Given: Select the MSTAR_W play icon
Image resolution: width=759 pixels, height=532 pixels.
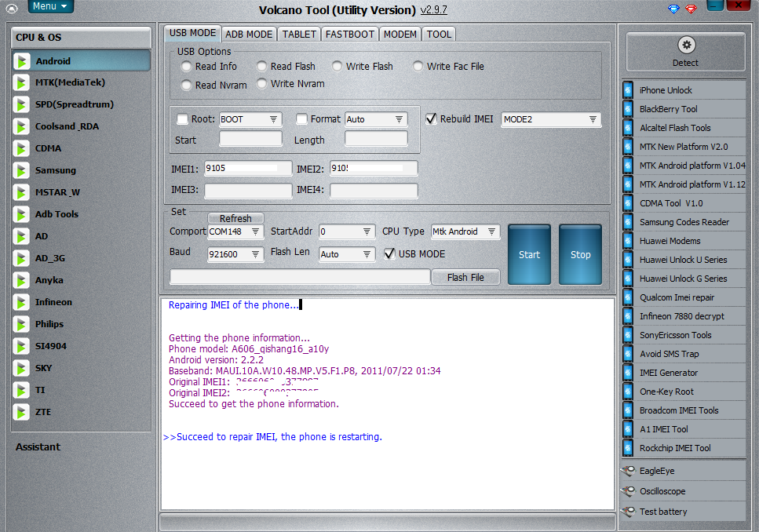Looking at the screenshot, I should pyautogui.click(x=21, y=193).
